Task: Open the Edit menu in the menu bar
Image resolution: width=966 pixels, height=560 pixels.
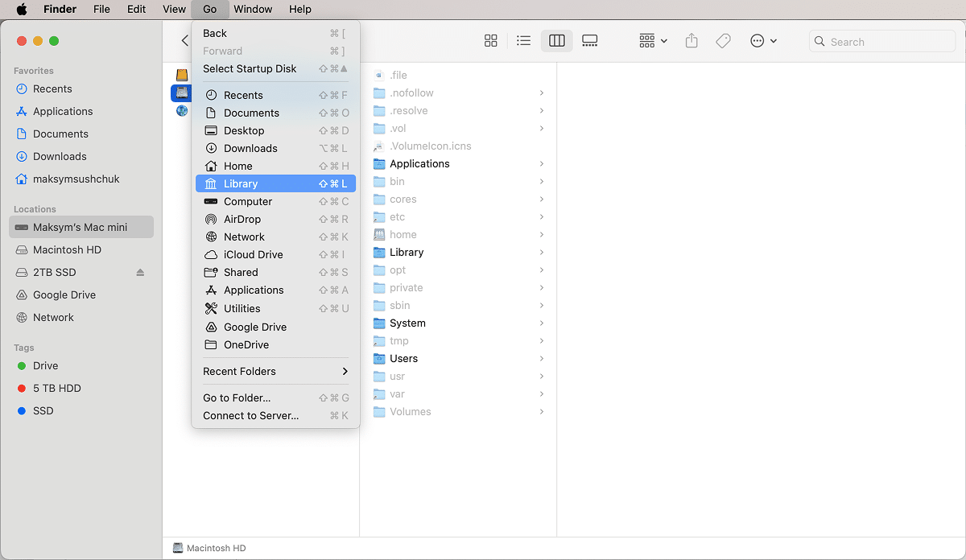Action: 136,9
